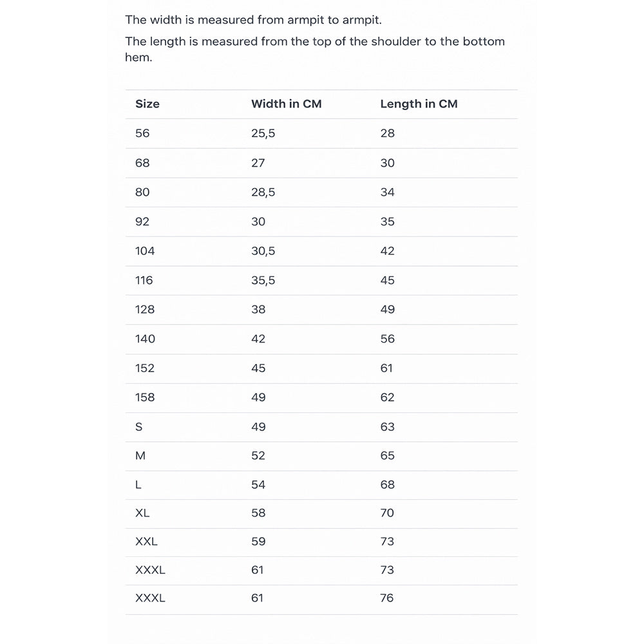Click the "Size" column header
Image resolution: width=644 pixels, height=644 pixels.
(x=147, y=104)
